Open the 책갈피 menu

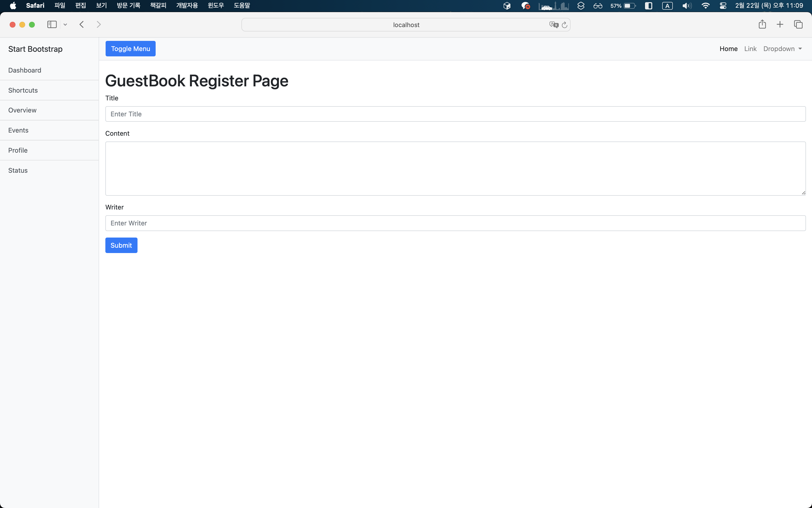click(x=158, y=6)
